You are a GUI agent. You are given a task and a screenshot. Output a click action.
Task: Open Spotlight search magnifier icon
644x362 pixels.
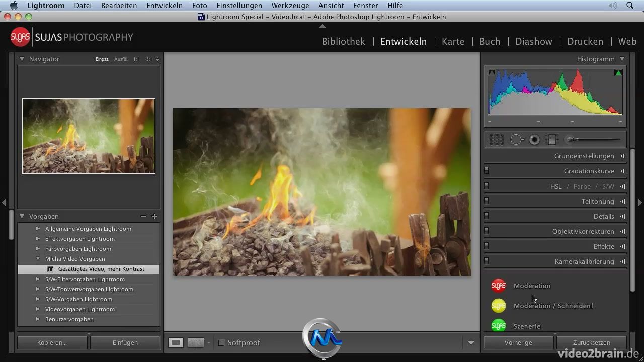(x=630, y=6)
